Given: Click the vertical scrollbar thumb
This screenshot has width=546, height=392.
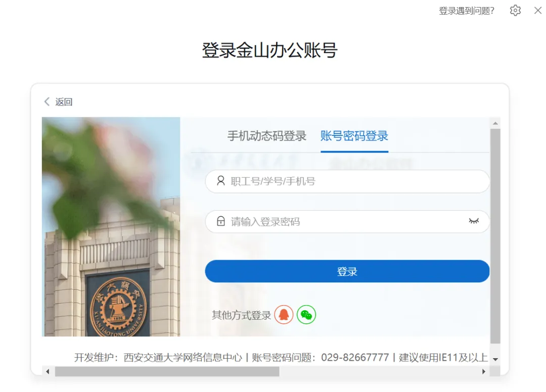Looking at the screenshot, I should (x=495, y=236).
